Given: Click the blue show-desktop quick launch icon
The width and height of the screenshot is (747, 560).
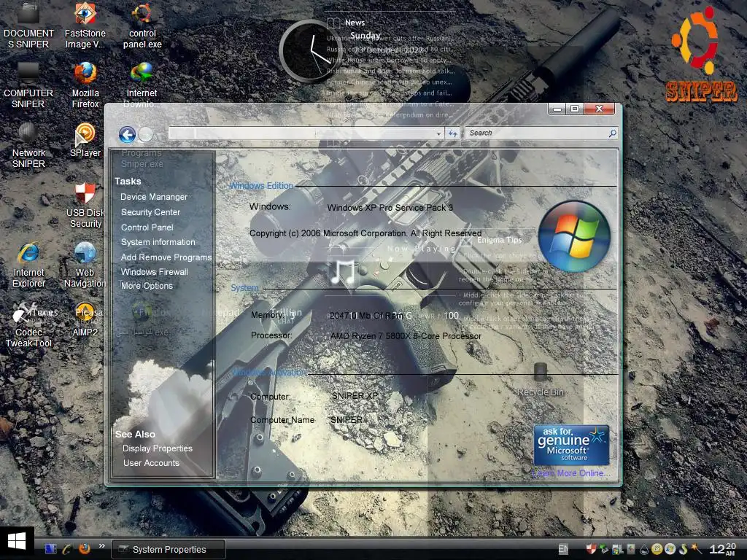Looking at the screenshot, I should point(50,548).
